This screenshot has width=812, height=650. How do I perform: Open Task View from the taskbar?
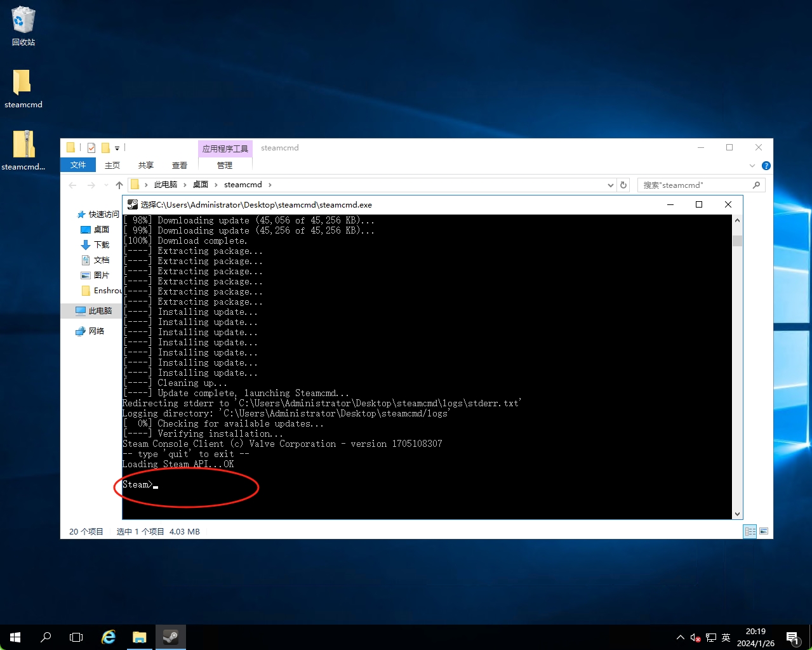click(x=76, y=637)
